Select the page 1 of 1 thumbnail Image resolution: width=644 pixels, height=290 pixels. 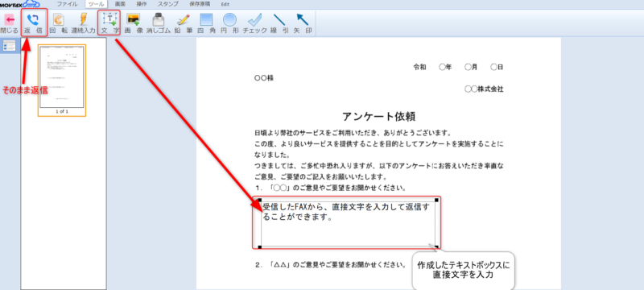[62, 80]
